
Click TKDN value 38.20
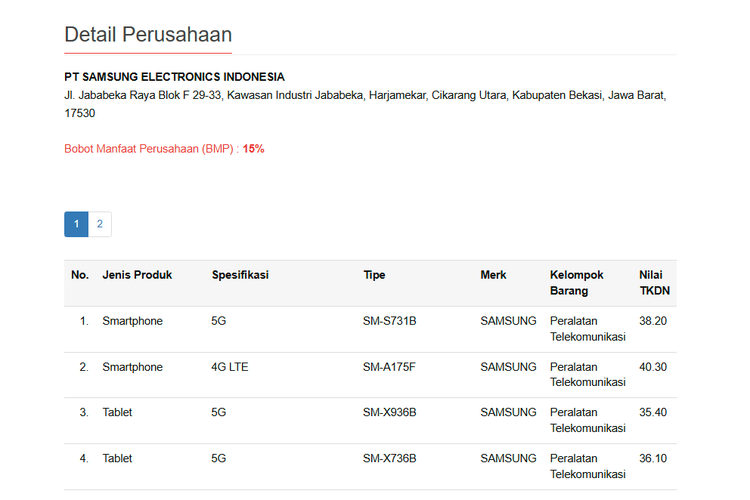(x=653, y=321)
